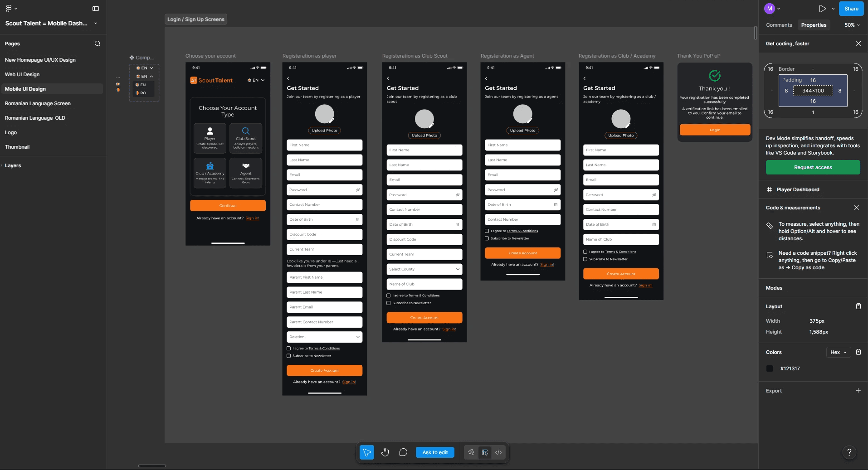
Task: Search pages with the magnifier icon
Action: 98,44
